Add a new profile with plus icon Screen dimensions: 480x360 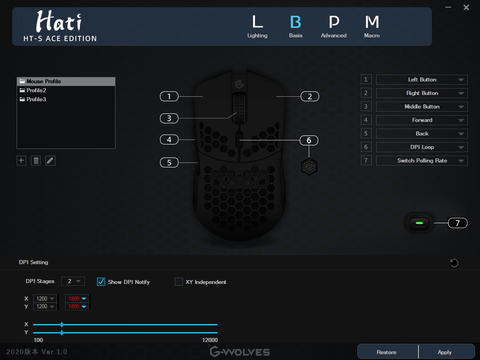(x=21, y=161)
